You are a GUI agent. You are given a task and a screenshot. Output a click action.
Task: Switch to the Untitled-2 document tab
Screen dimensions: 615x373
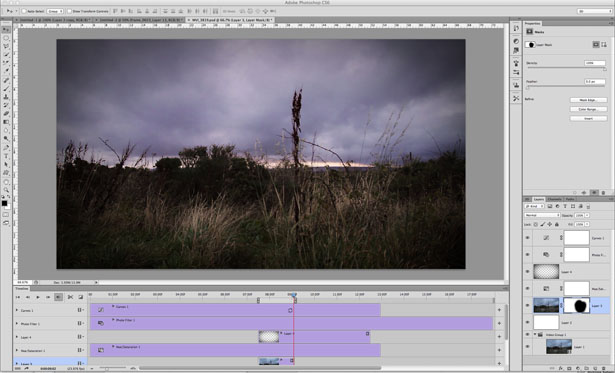coord(140,20)
